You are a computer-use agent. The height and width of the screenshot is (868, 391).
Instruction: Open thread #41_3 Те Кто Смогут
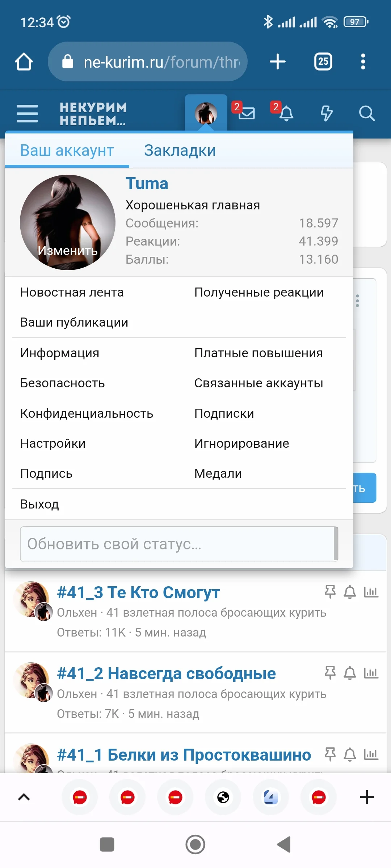click(x=138, y=592)
